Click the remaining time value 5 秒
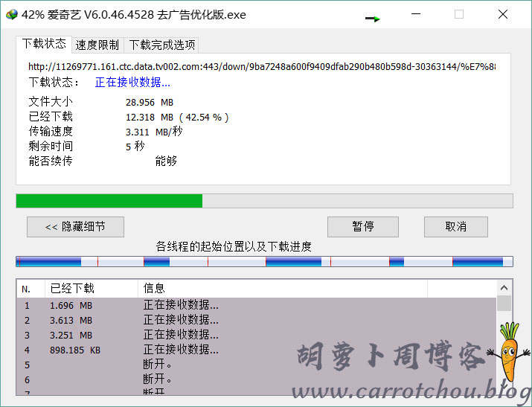 [135, 147]
